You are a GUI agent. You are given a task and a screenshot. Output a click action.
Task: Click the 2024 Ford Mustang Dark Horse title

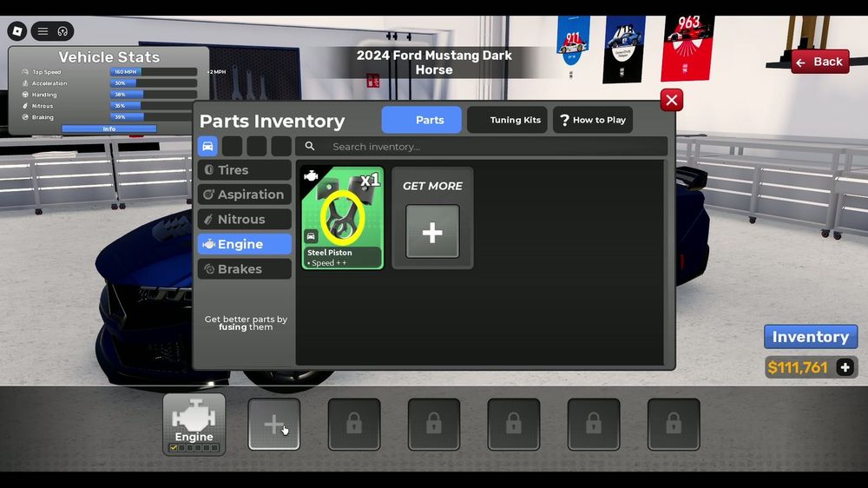point(434,63)
